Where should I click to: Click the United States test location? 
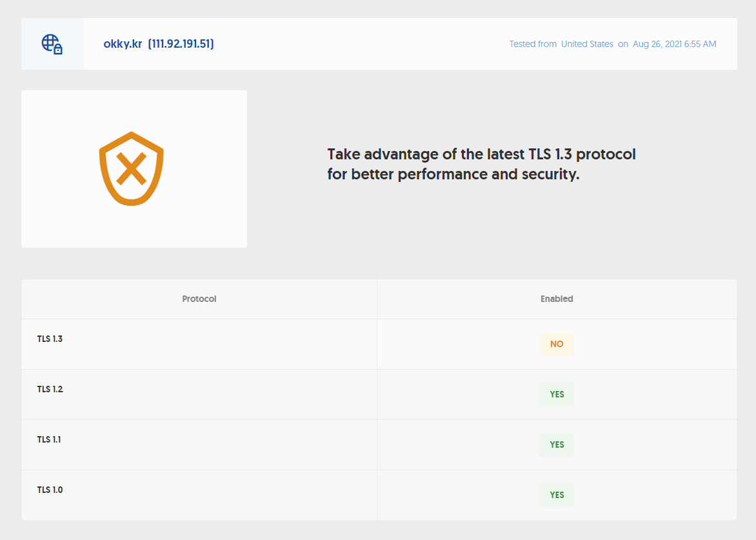tap(587, 44)
